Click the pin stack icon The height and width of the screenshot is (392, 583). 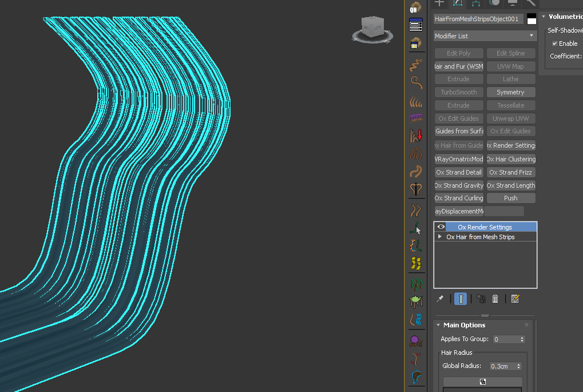click(440, 299)
